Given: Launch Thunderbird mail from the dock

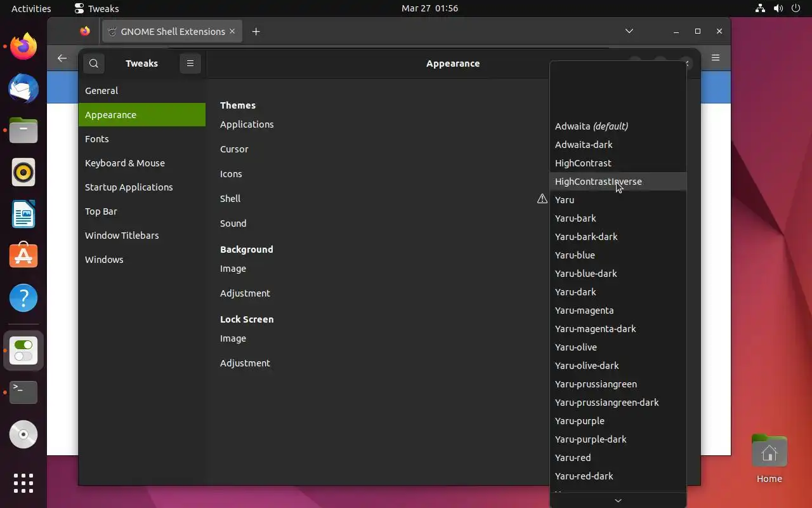Looking at the screenshot, I should tap(23, 88).
